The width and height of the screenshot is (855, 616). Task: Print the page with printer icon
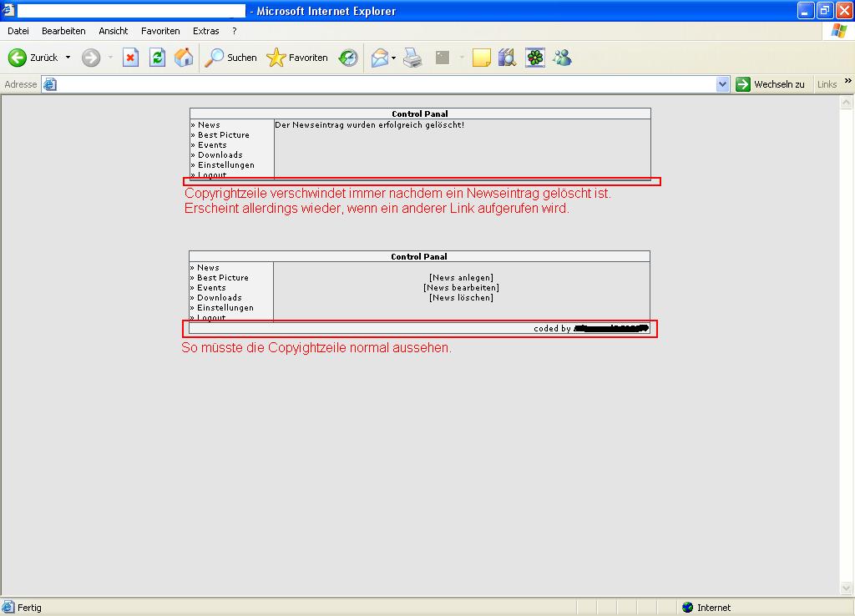click(x=412, y=58)
